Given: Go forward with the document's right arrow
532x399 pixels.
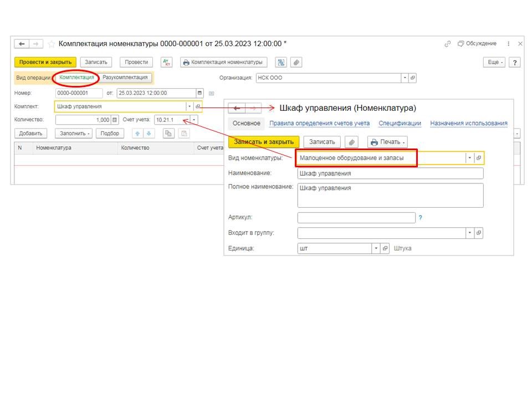Looking at the screenshot, I should pos(36,44).
